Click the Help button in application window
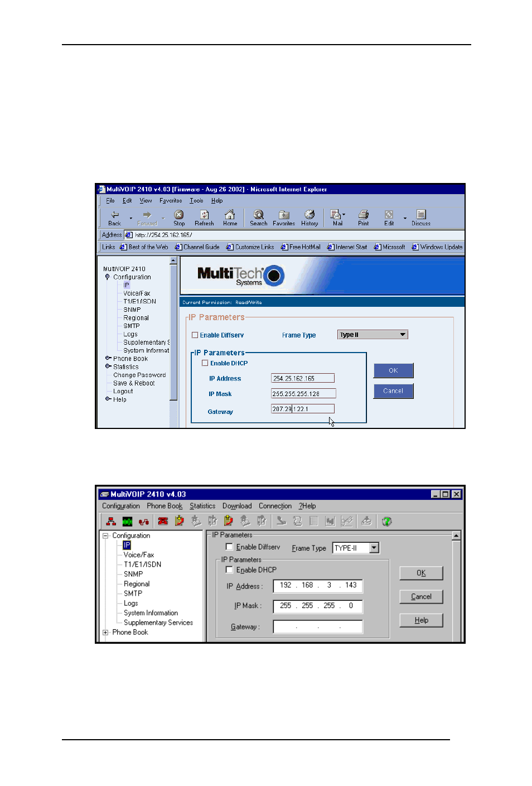Image resolution: width=532 pixels, height=786 pixels. [421, 620]
